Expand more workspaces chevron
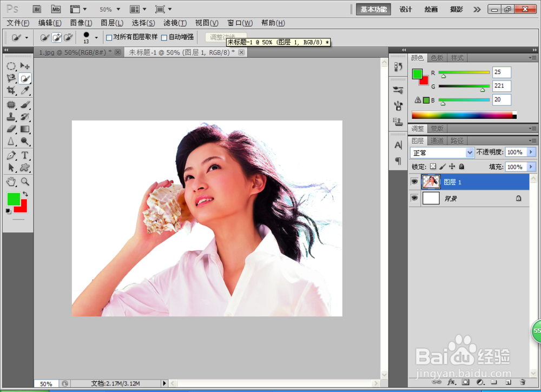The height and width of the screenshot is (392, 541). [x=477, y=9]
